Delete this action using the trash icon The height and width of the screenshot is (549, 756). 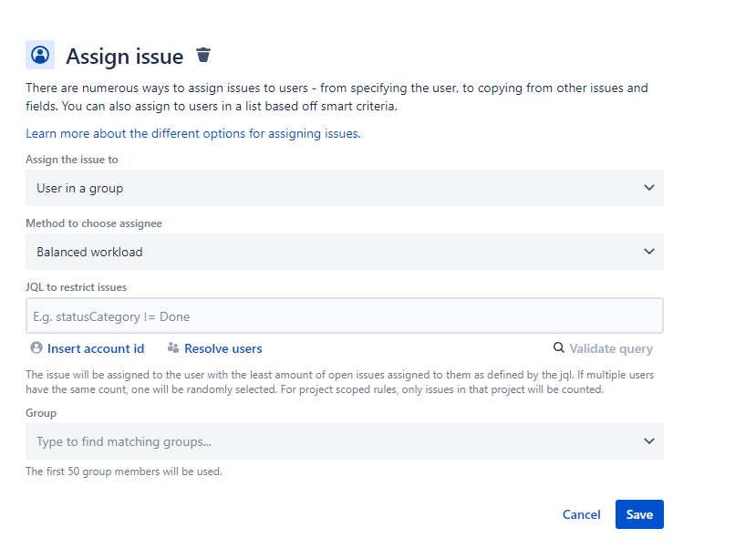(x=202, y=55)
